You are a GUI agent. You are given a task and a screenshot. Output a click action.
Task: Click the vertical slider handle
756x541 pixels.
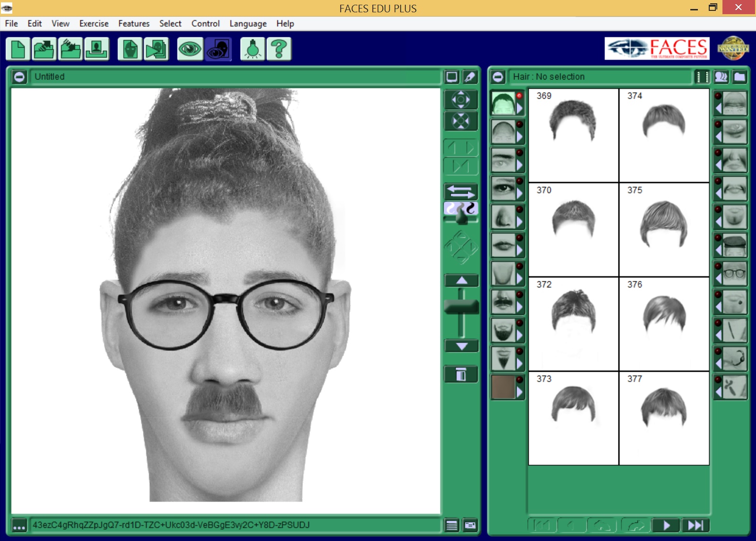pos(461,308)
